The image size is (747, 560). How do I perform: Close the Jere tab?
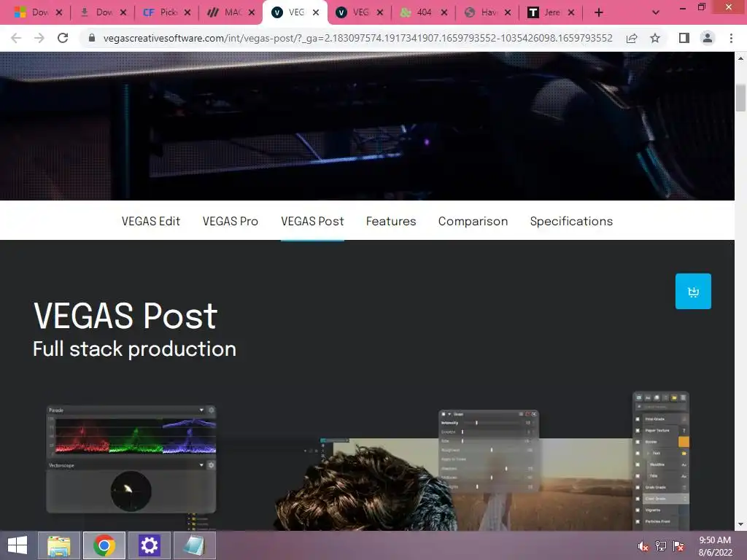[x=571, y=12]
